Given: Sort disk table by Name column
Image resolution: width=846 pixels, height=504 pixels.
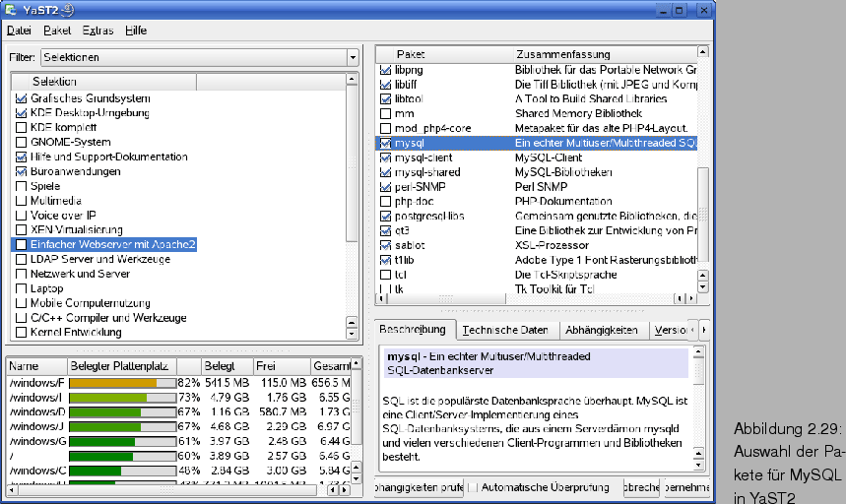Looking at the screenshot, I should click(36, 366).
